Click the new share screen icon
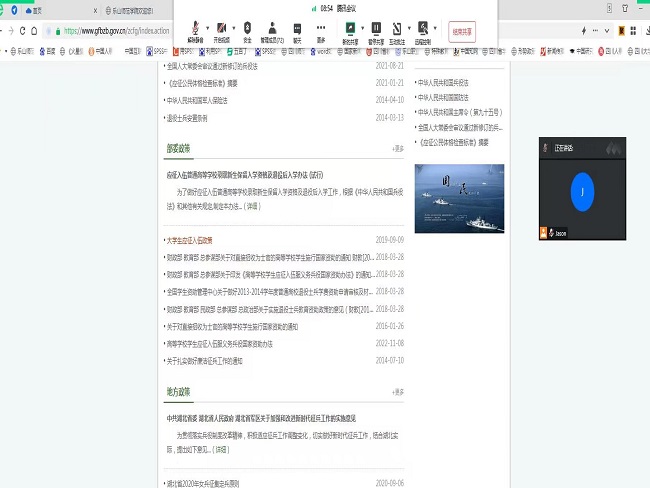 point(350,32)
